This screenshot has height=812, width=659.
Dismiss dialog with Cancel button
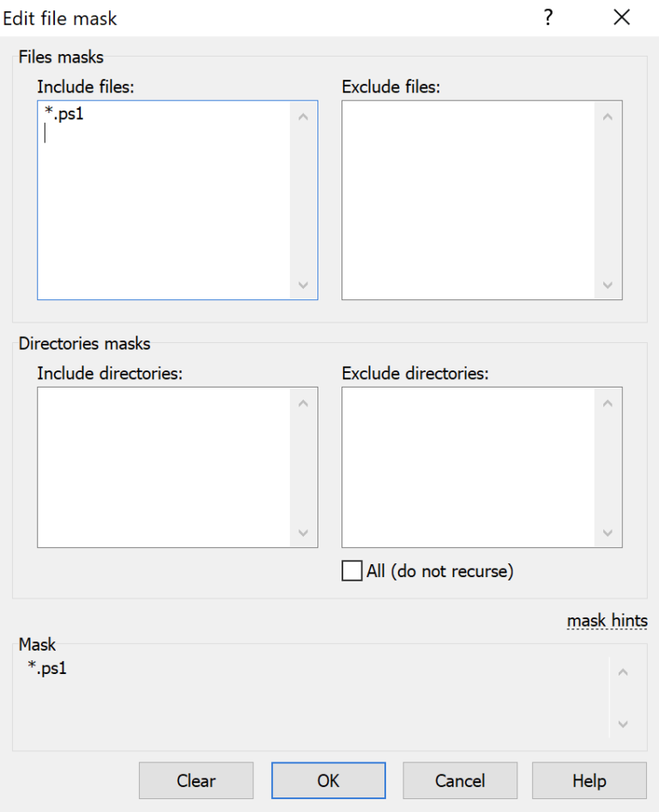[459, 780]
